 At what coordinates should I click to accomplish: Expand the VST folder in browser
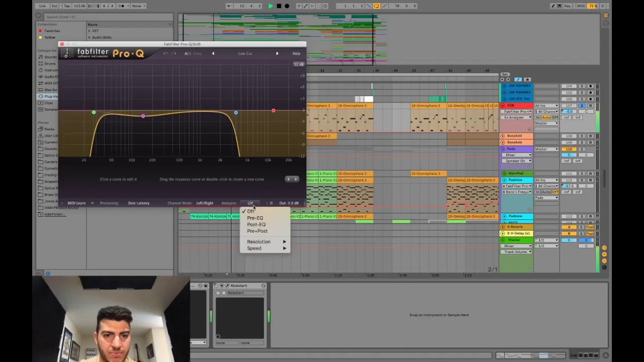pos(90,31)
